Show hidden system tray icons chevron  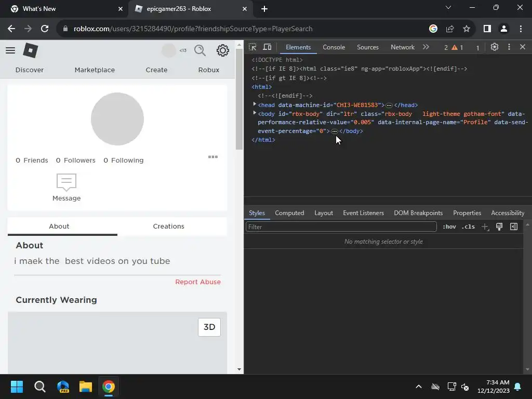(x=419, y=387)
